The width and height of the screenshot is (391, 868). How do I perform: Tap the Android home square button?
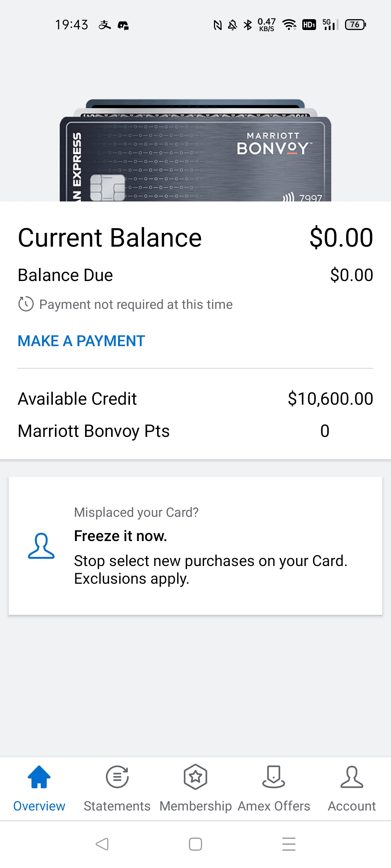[x=195, y=844]
